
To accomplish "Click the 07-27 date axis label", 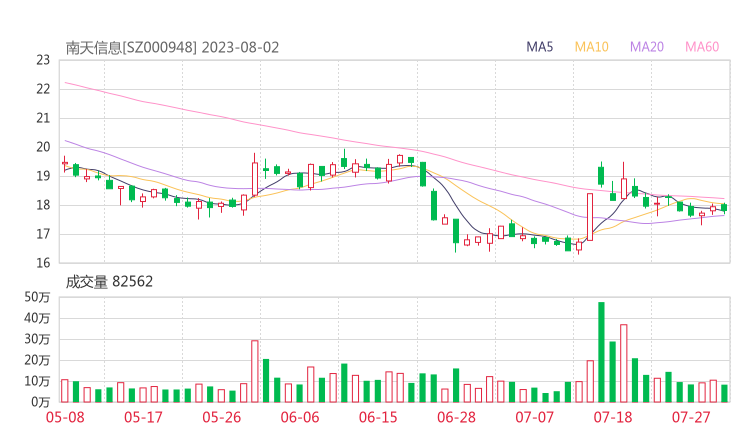I will [x=691, y=417].
